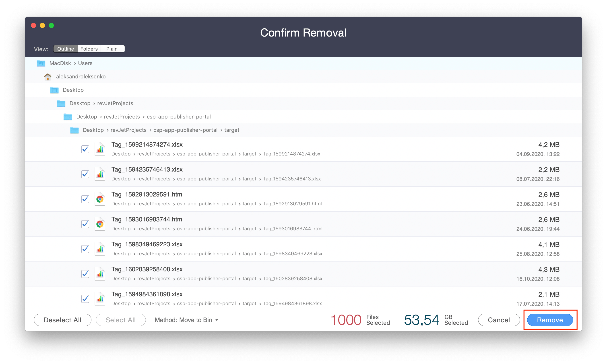Click the 4,3 MB size value
This screenshot has width=607, height=364.
coord(549,270)
